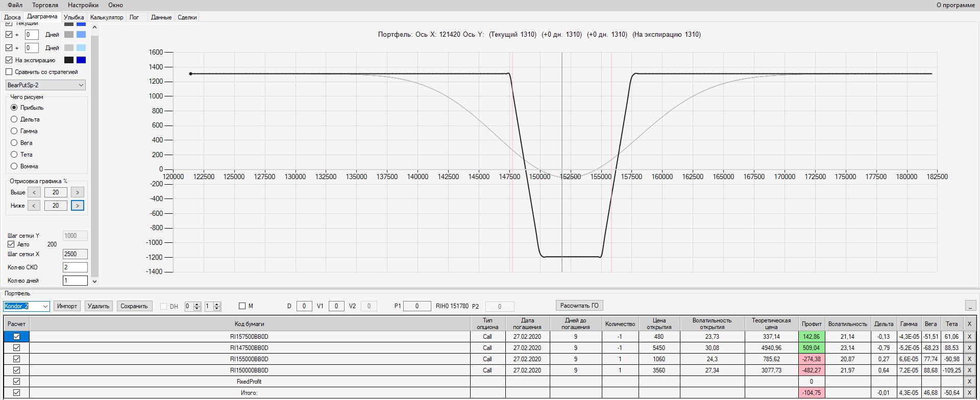Switch to the Калькулятор tab
The width and height of the screenshot is (980, 400).
click(107, 17)
